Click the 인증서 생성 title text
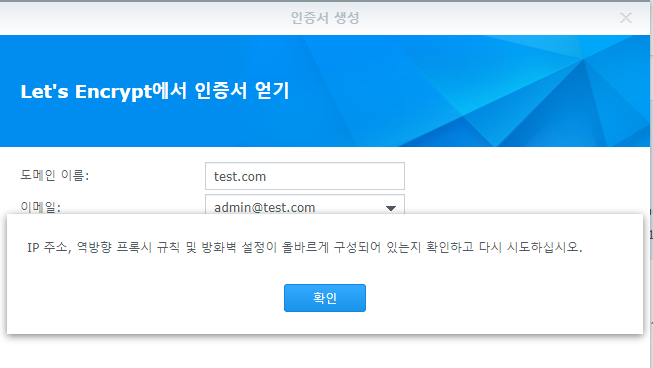Viewport: 653px width, 368px height. pos(325,18)
